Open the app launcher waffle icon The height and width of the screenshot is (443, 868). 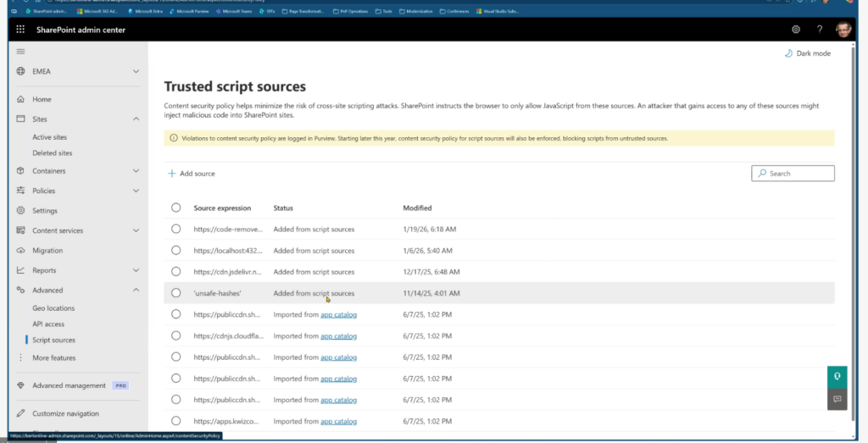20,29
